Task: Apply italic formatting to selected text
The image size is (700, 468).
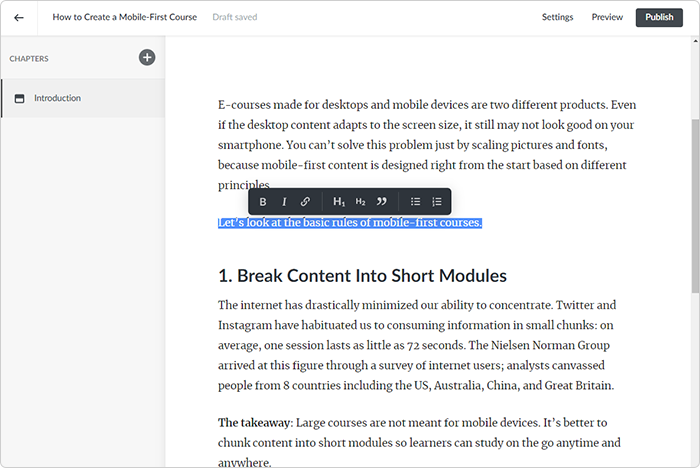Action: pyautogui.click(x=284, y=202)
